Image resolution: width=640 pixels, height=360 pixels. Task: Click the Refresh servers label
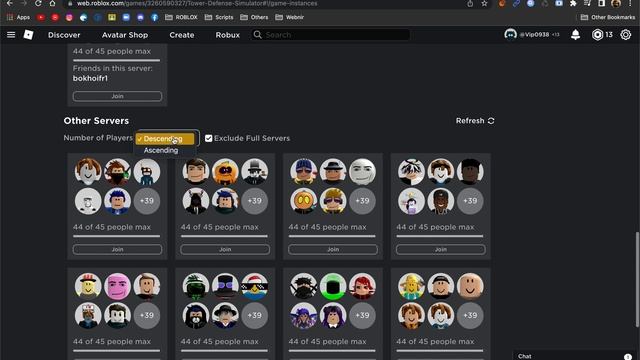(470, 121)
